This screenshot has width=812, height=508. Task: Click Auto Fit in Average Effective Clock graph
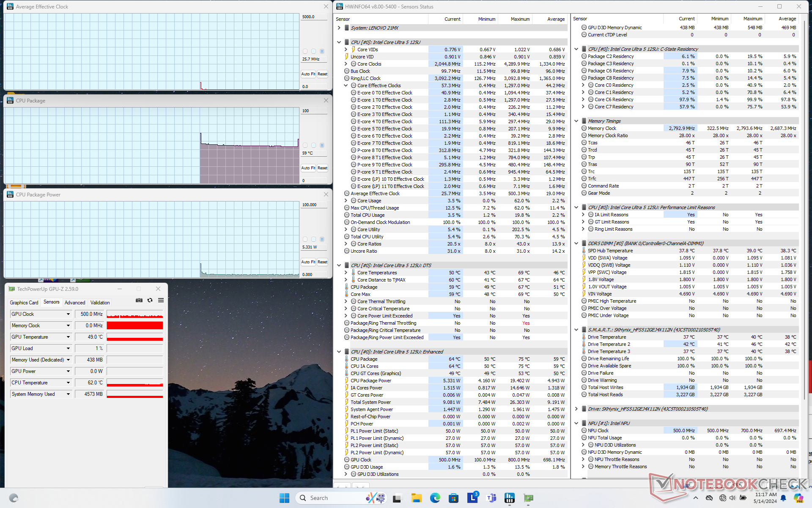coord(308,74)
